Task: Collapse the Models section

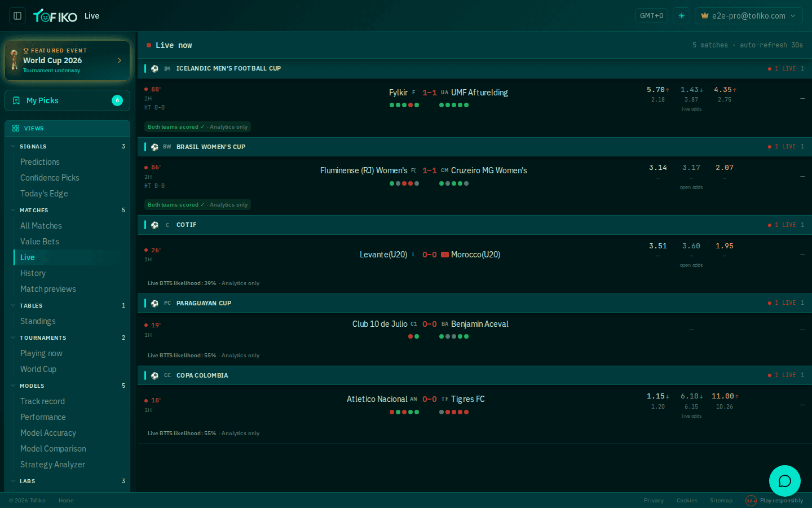Action: coord(67,386)
